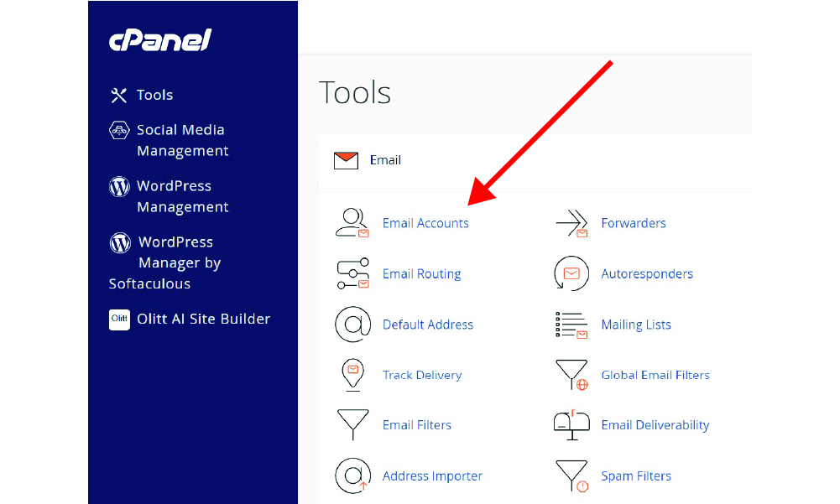
Task: Click the cPanel logo
Action: click(x=159, y=39)
